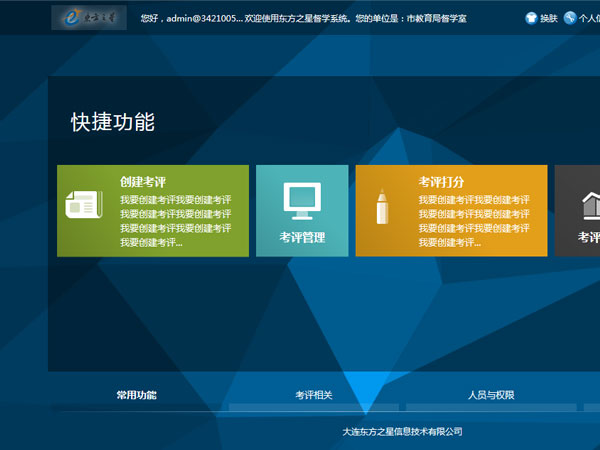This screenshot has height=450, width=600.
Task: Click the description text in 考评打分 tile
Action: pos(473,221)
